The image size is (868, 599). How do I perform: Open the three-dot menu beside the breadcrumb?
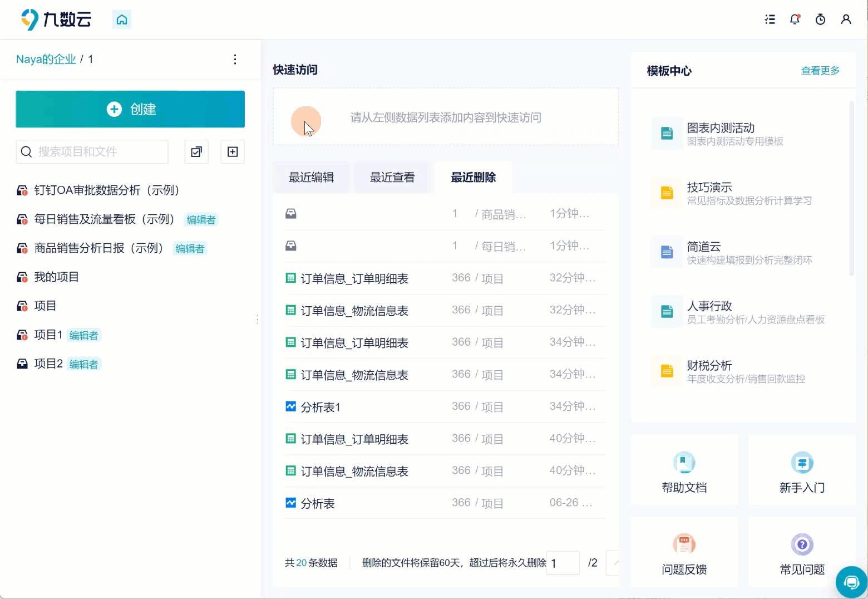pyautogui.click(x=235, y=60)
